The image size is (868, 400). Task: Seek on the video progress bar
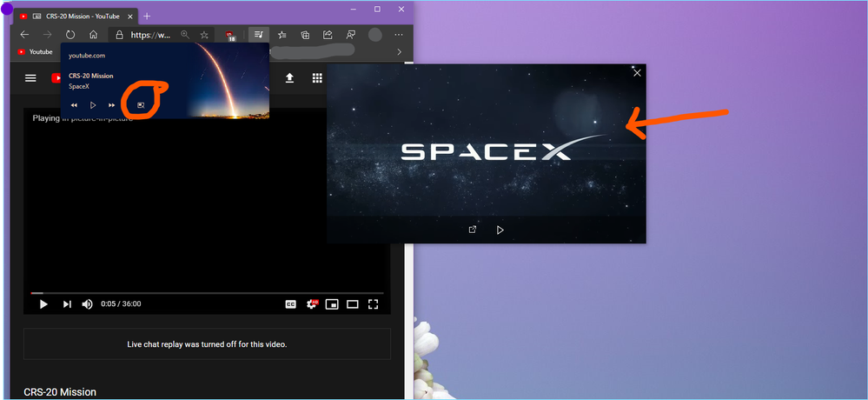click(x=207, y=292)
